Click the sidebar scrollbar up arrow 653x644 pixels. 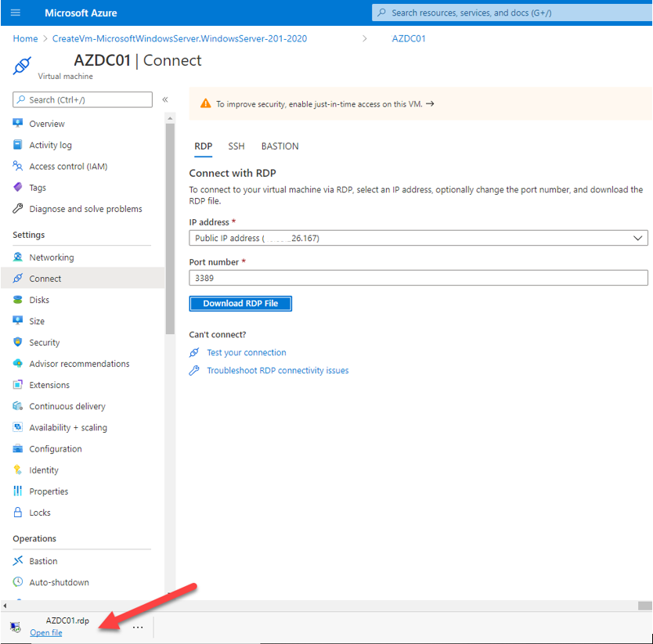click(170, 119)
